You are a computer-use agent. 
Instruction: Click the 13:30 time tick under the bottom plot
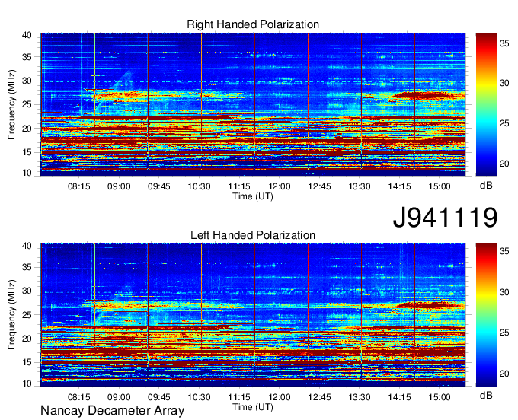[x=360, y=397]
